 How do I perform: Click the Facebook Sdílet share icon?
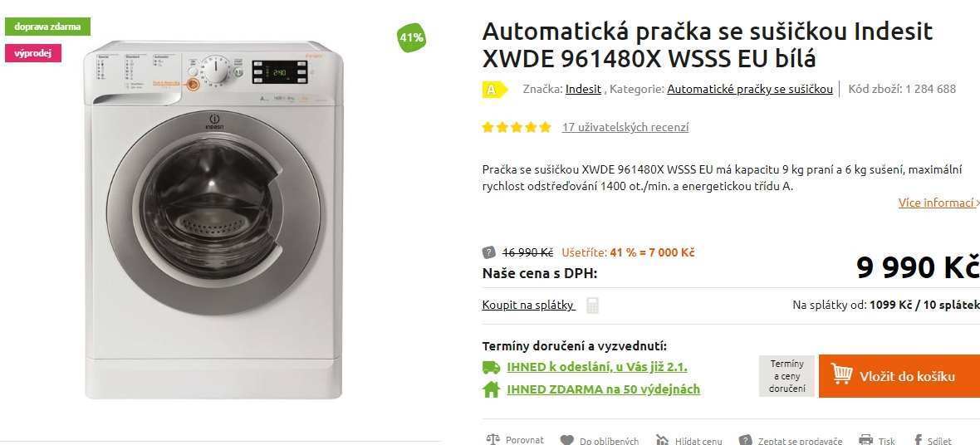click(x=918, y=440)
